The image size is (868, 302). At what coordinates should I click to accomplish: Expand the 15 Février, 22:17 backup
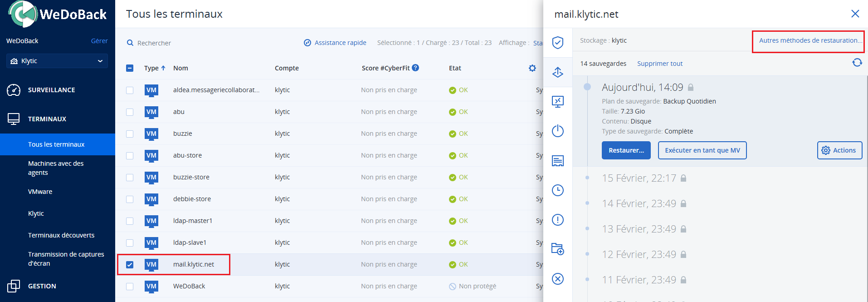point(639,178)
